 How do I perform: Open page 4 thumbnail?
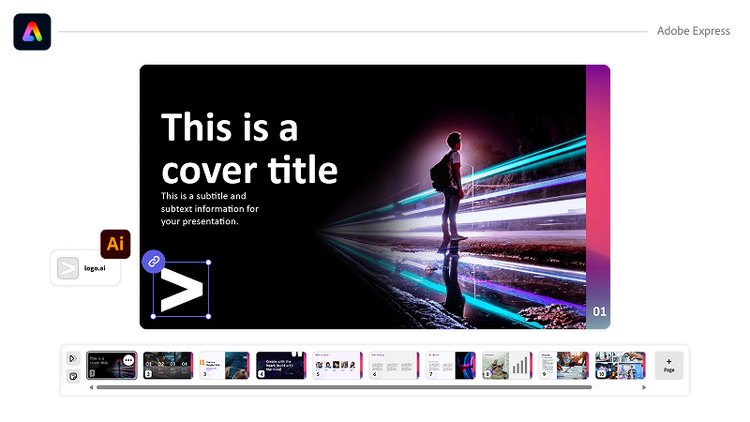pyautogui.click(x=281, y=365)
